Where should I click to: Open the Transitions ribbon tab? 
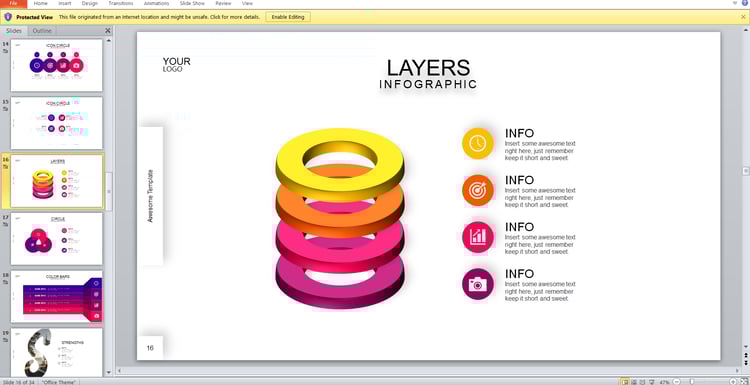click(121, 3)
